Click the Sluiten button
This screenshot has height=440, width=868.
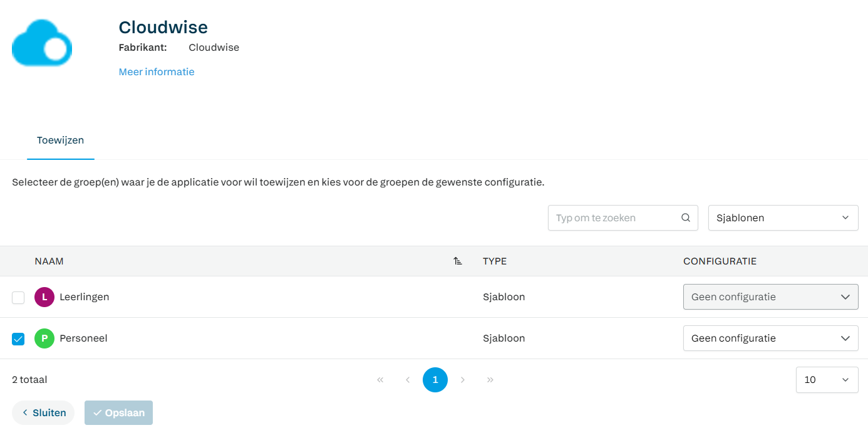coord(43,413)
